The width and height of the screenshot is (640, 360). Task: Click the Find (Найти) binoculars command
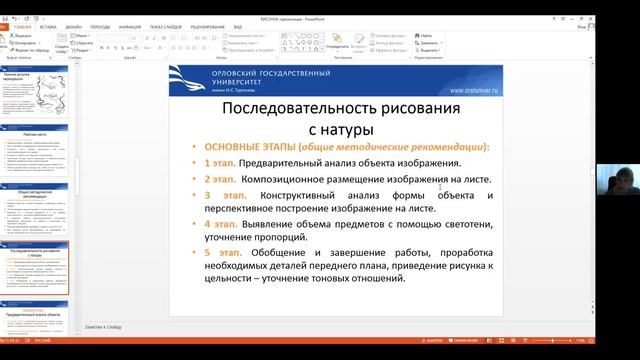(x=423, y=36)
